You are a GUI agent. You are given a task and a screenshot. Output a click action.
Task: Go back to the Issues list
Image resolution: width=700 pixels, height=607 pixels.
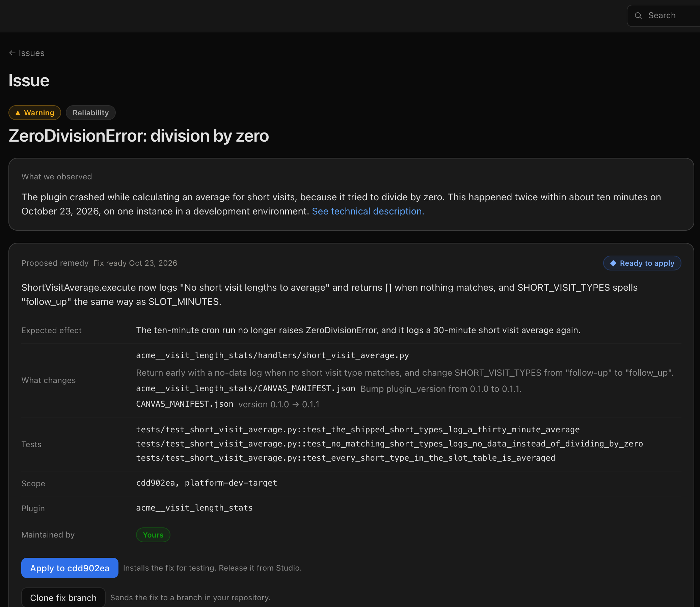[x=27, y=53]
